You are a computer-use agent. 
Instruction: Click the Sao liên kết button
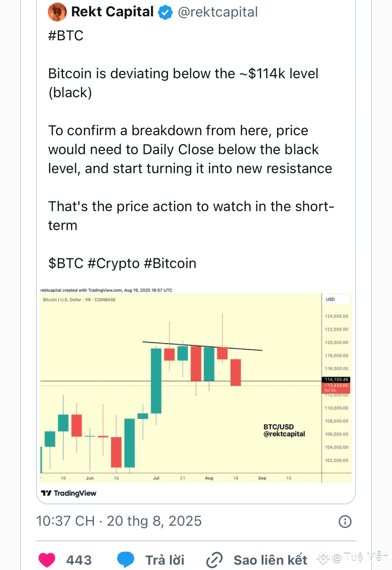270,560
